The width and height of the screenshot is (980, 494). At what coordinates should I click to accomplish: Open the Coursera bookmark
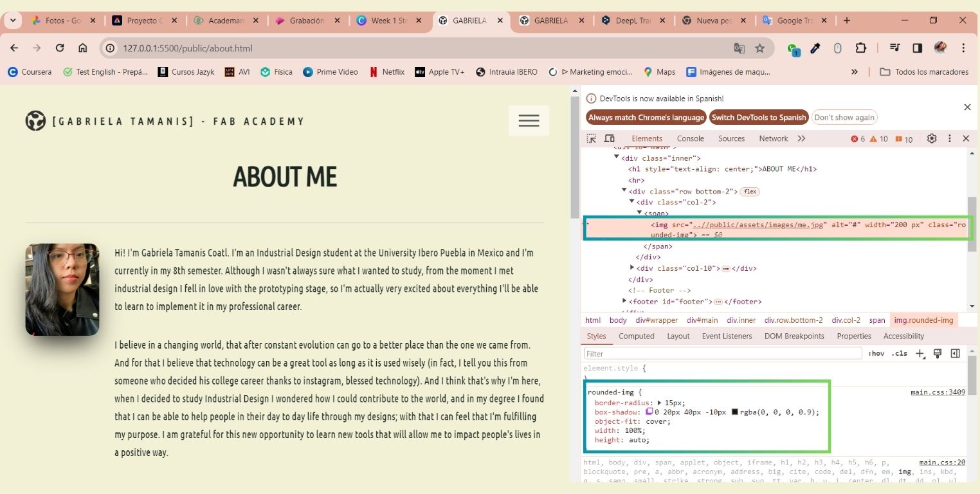(x=30, y=72)
